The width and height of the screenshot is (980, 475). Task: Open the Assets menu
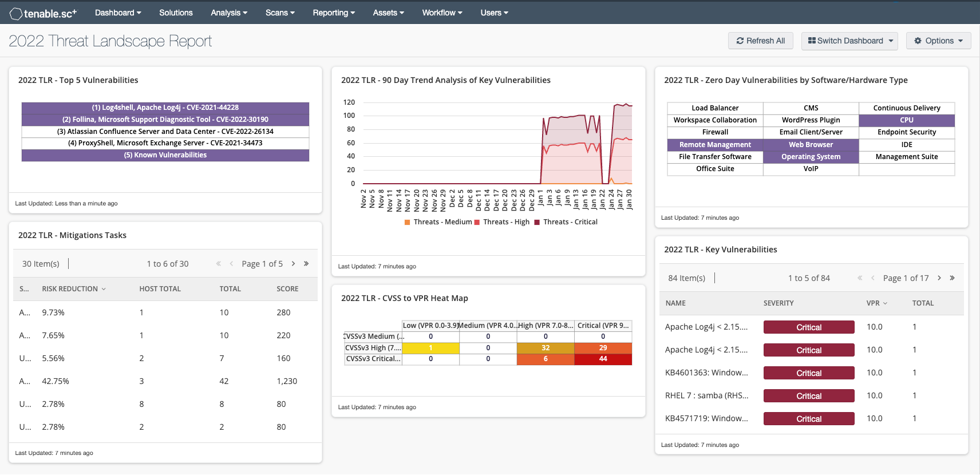[x=388, y=13]
